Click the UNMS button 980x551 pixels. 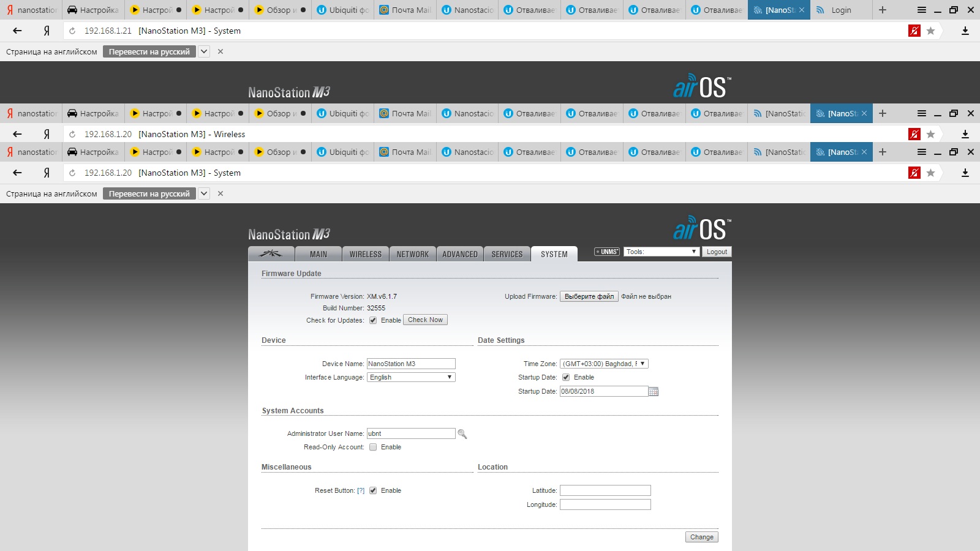pos(607,252)
